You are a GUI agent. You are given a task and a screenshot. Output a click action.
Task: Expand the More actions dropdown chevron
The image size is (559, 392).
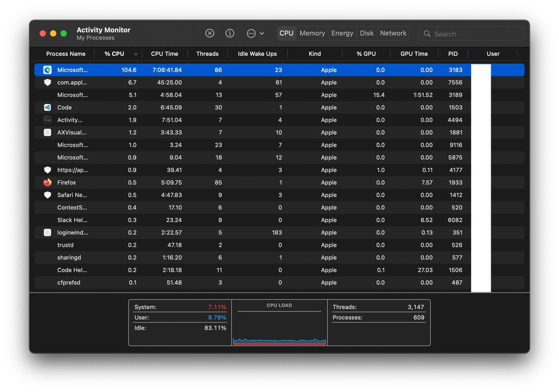coord(262,34)
